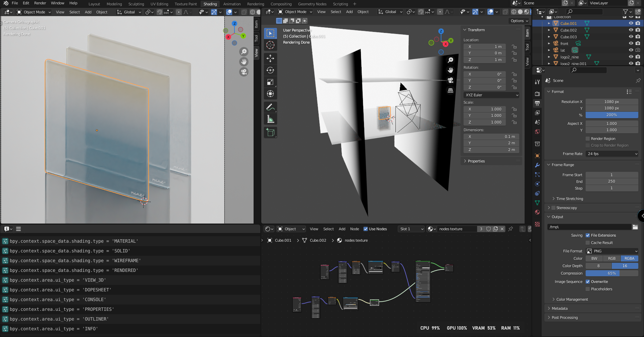Hide Cube.002 with its eye icon

point(631,30)
